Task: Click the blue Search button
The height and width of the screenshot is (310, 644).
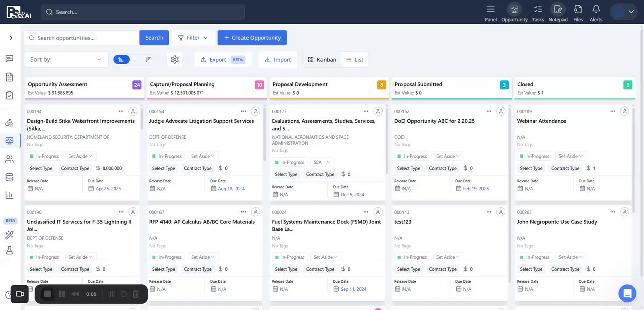Action: point(154,38)
